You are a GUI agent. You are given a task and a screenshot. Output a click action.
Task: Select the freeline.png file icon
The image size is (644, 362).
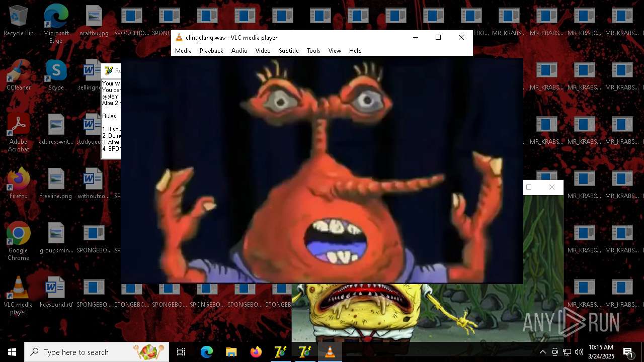56,184
